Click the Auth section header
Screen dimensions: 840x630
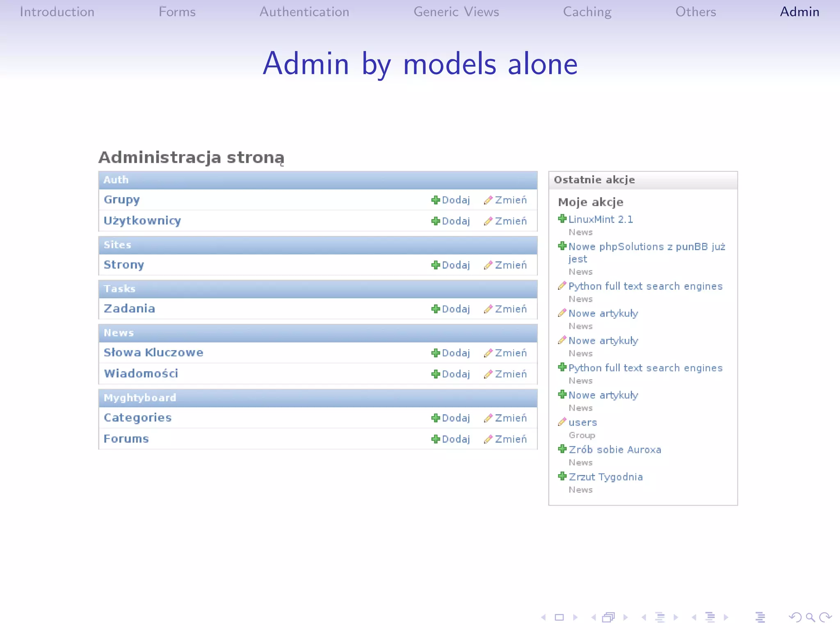coord(318,180)
